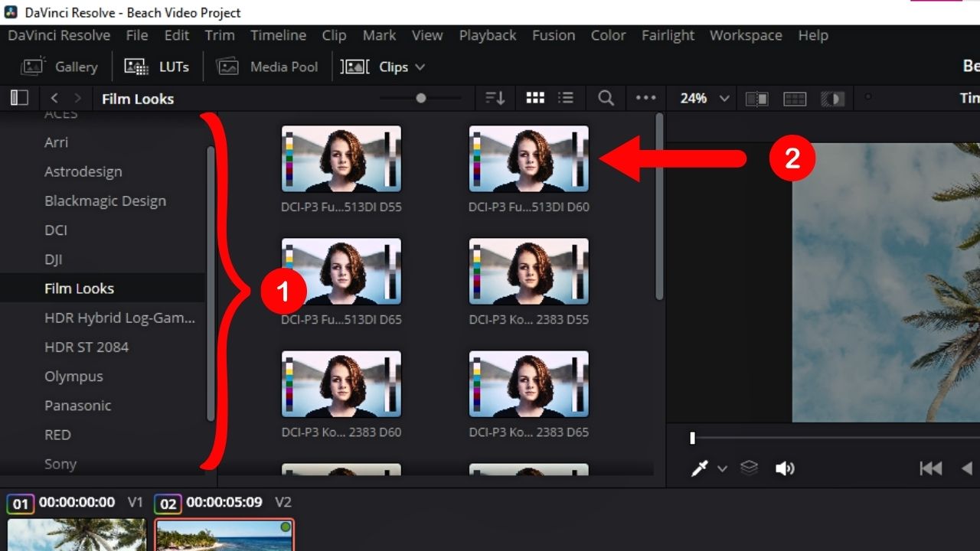Screen dimensions: 980x551
Task: Open the Media Pool panel
Action: click(267, 67)
